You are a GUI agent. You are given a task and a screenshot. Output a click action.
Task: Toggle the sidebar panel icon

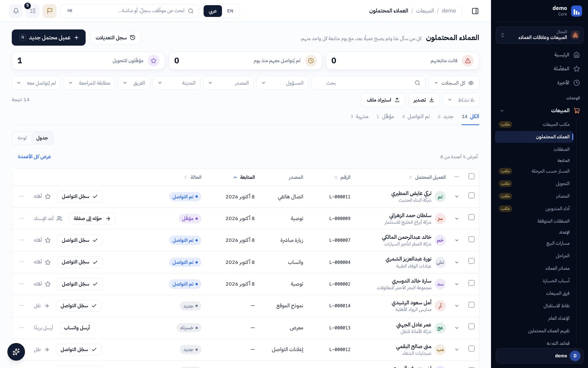[475, 11]
